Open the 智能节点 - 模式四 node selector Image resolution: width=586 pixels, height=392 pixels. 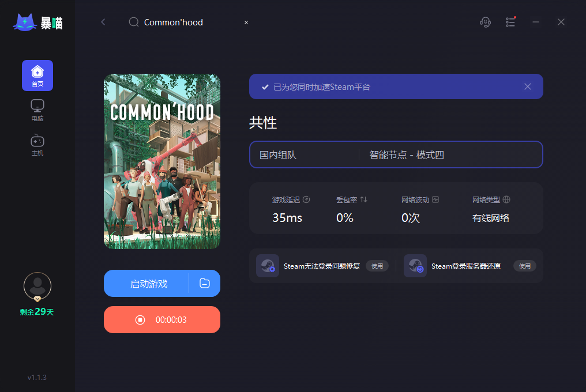[450, 154]
